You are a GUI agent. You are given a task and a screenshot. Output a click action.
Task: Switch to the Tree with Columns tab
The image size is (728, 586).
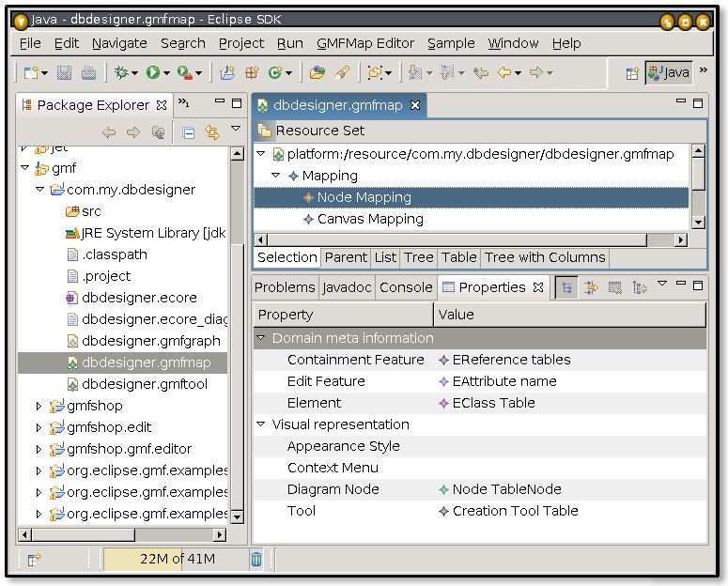pos(545,257)
